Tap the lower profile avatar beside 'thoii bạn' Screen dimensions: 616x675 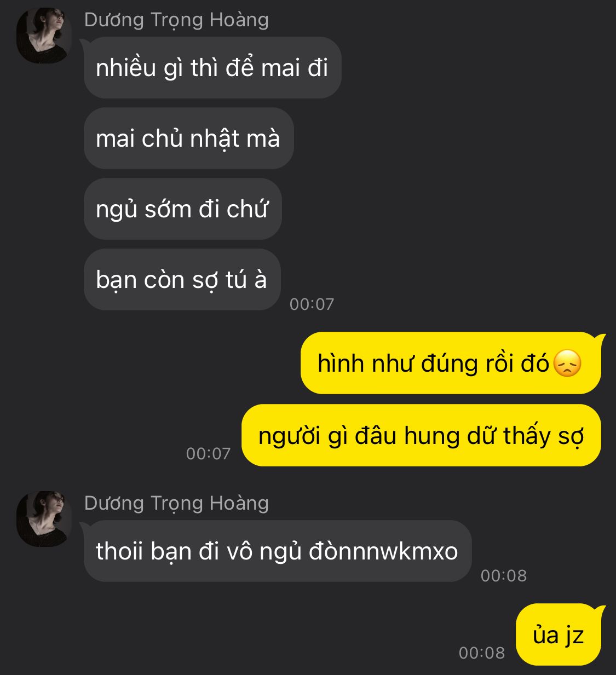pos(44,518)
